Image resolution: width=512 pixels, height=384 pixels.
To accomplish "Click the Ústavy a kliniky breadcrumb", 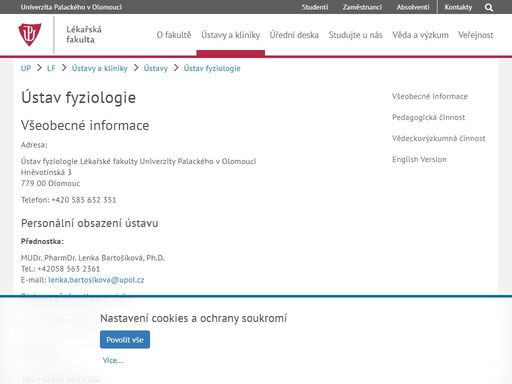I will click(x=100, y=68).
